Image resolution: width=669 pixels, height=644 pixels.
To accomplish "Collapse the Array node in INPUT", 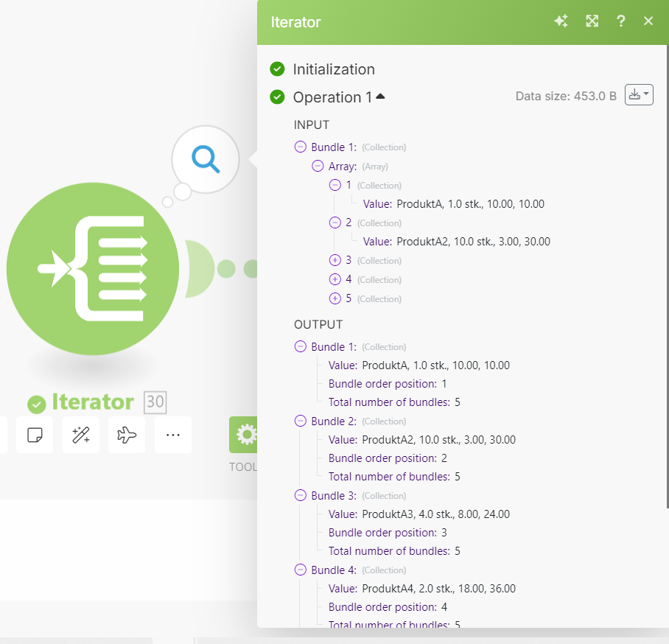I will pyautogui.click(x=318, y=166).
